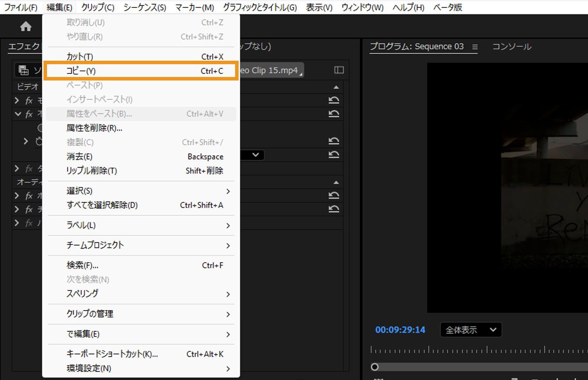
Task: Click the source monitor icon beside the clip name
Action: 24,70
